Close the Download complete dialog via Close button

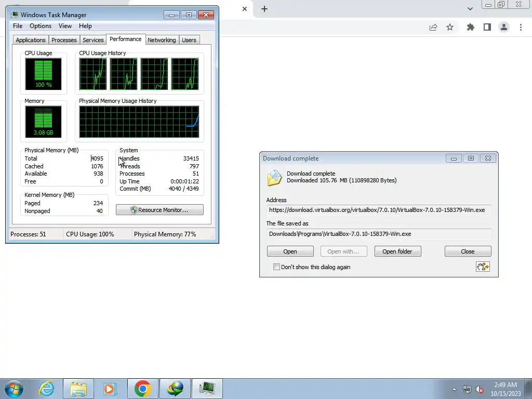tap(468, 251)
